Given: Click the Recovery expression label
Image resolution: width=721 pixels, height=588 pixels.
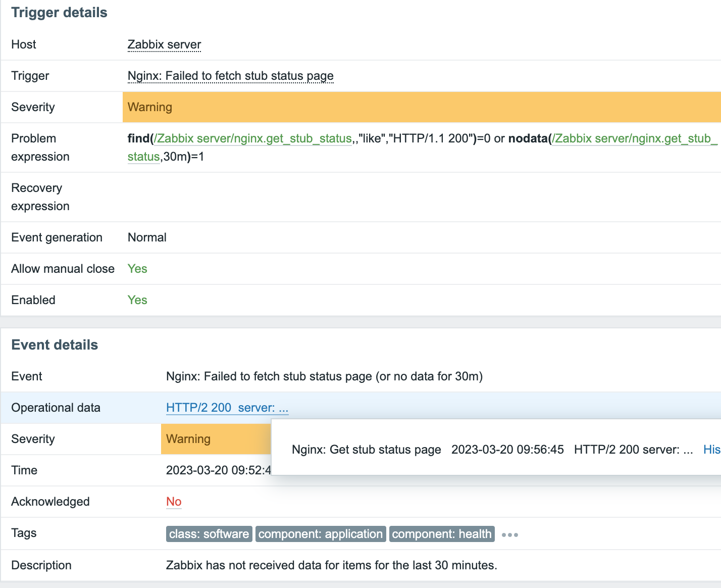Looking at the screenshot, I should click(40, 197).
